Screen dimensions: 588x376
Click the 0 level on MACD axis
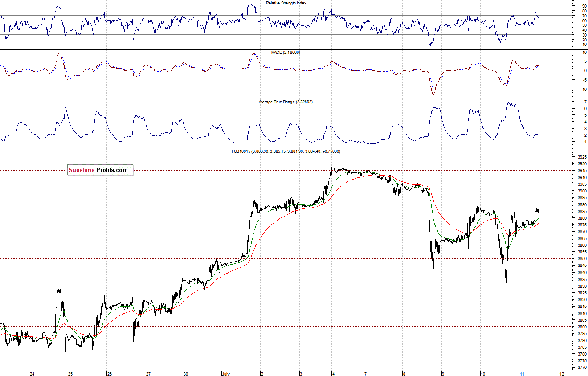pos(585,70)
